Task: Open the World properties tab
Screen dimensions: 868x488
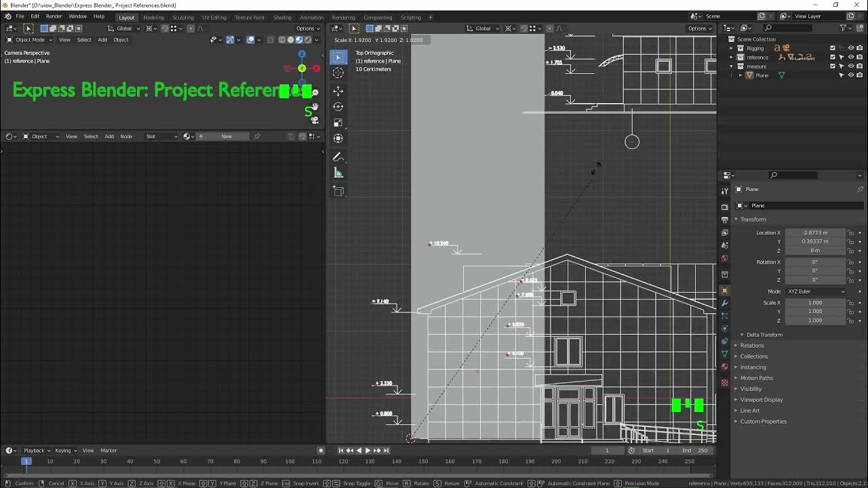Action: click(725, 258)
